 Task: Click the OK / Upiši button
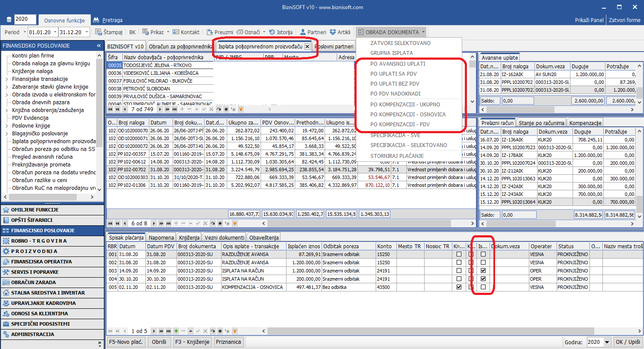(628, 342)
